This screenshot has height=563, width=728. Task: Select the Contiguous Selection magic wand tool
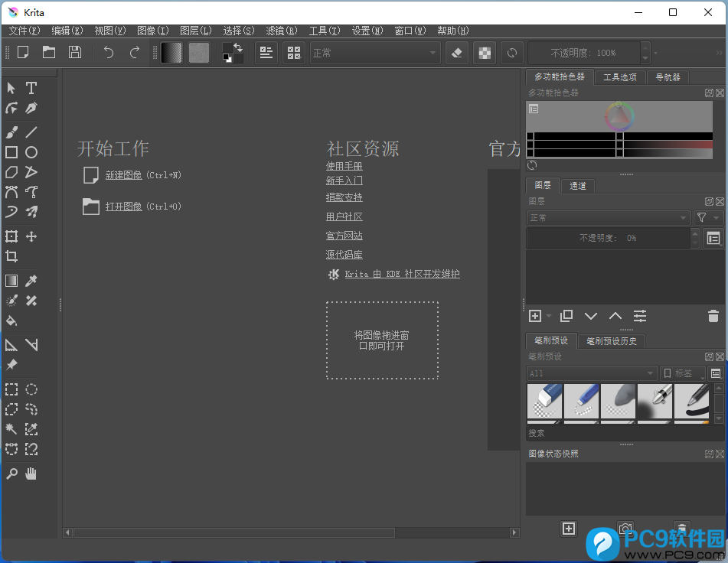[11, 429]
